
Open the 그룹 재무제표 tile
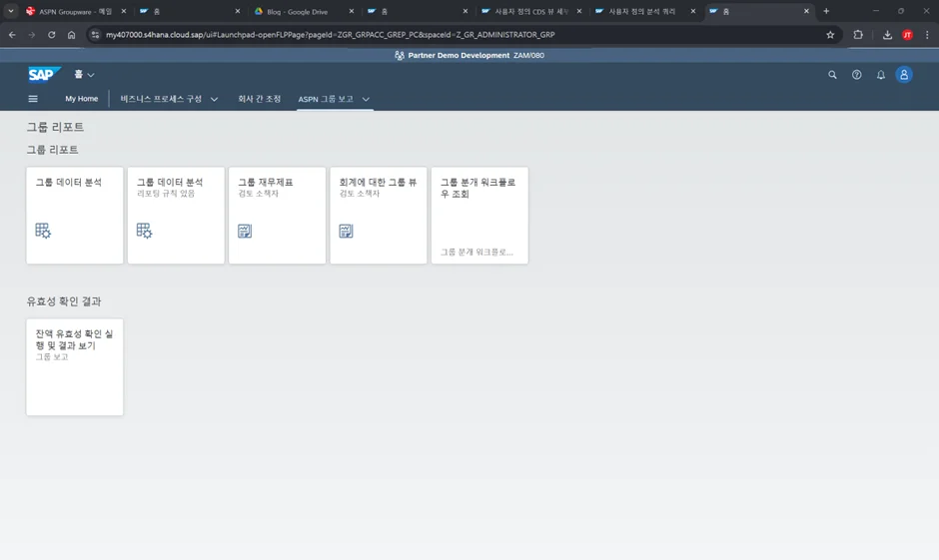tap(277, 215)
